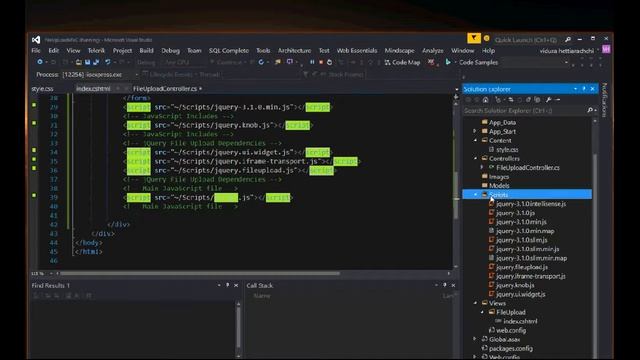This screenshot has width=640, height=360.
Task: Switch to the FileUploadController.cs tab
Action: (x=165, y=89)
